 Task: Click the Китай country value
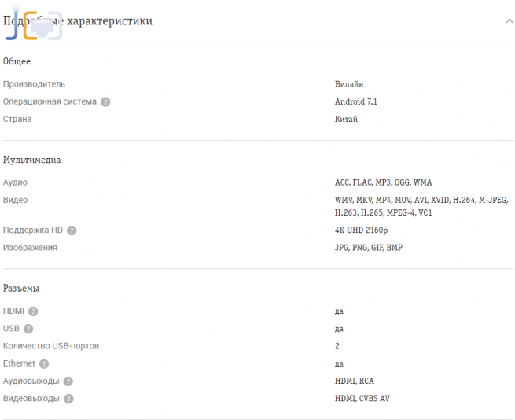tap(346, 120)
